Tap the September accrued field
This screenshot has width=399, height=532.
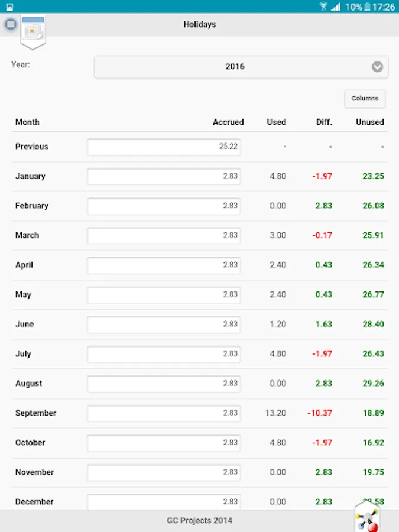tap(164, 413)
